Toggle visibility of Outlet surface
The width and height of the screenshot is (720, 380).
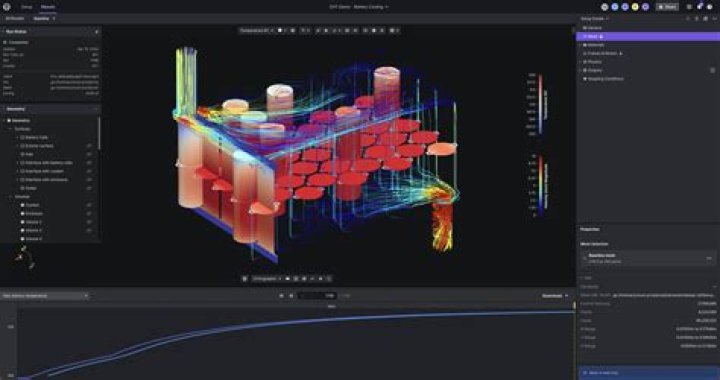pos(89,188)
